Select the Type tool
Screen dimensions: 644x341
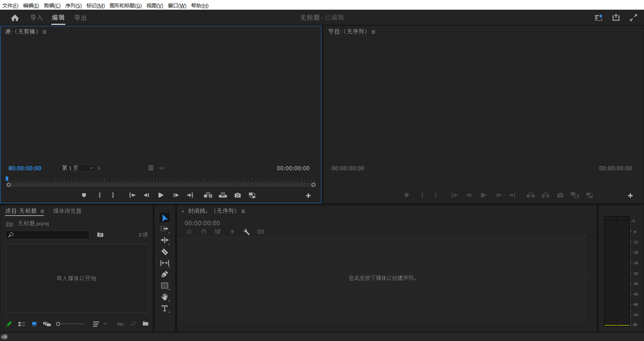(x=165, y=309)
